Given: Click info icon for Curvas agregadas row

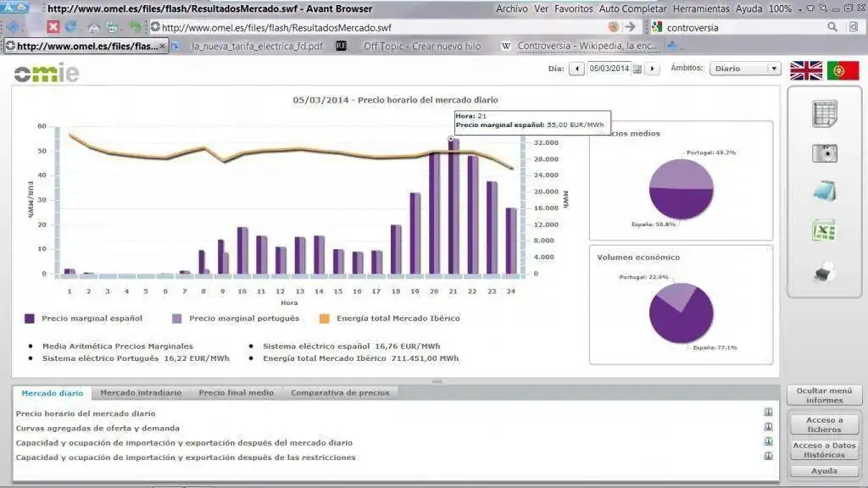Looking at the screenshot, I should (768, 427).
